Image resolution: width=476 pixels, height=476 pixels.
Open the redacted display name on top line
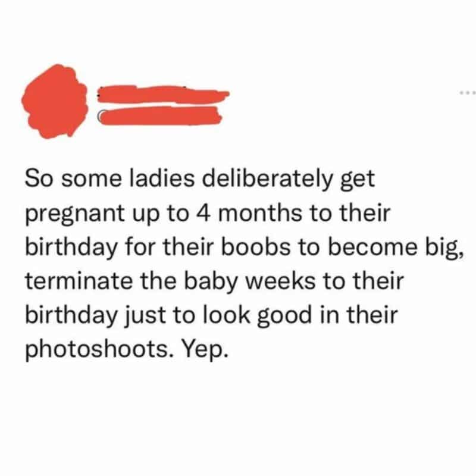[163, 95]
